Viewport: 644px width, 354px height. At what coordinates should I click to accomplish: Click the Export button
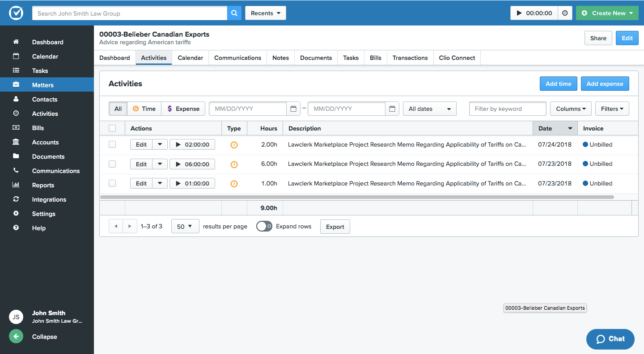pos(335,227)
